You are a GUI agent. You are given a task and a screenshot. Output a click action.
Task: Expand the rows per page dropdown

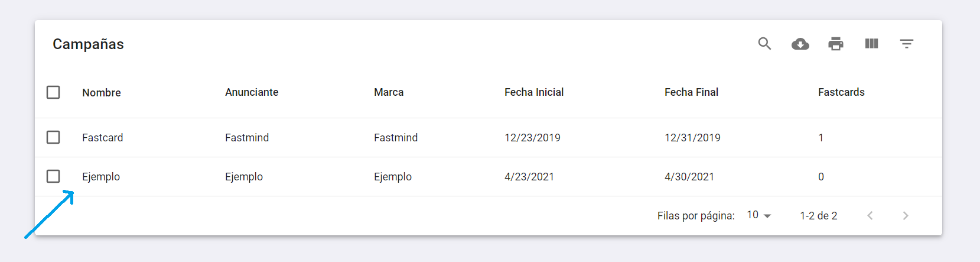point(759,215)
